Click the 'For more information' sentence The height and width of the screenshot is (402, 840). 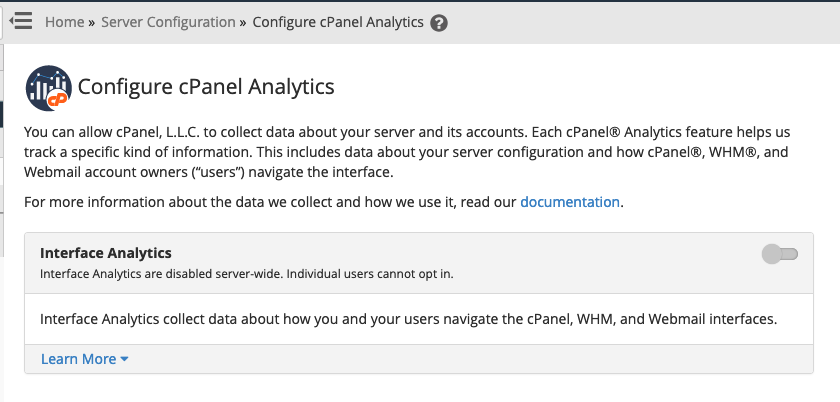pos(270,201)
